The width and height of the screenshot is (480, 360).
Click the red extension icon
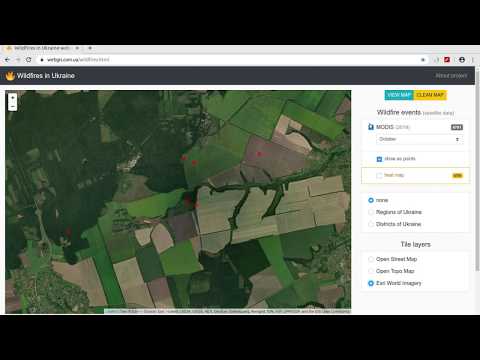point(447,60)
